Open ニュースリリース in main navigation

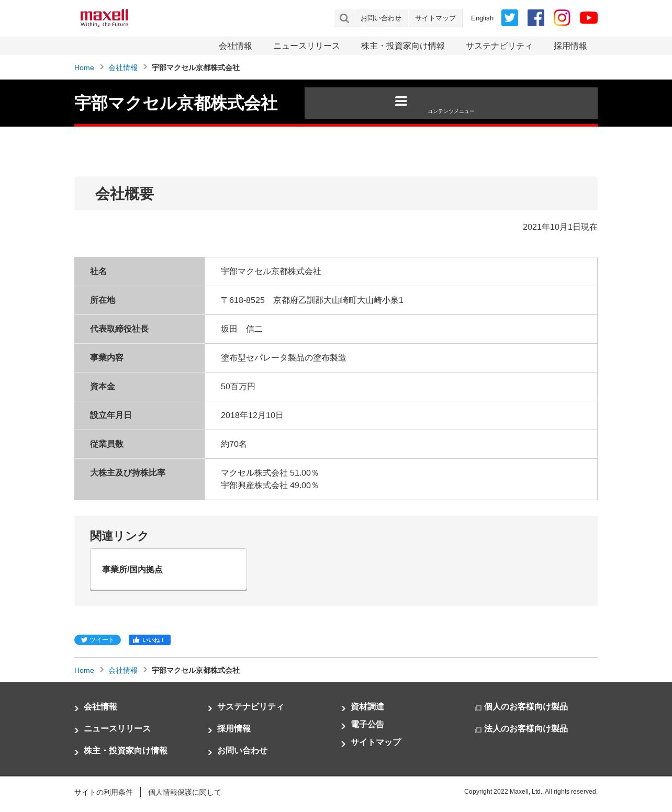(307, 46)
